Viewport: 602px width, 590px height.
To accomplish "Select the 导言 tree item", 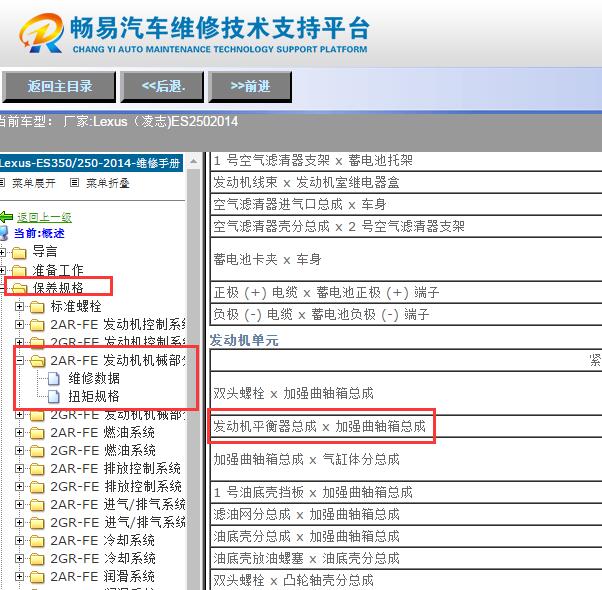I will coord(45,252).
